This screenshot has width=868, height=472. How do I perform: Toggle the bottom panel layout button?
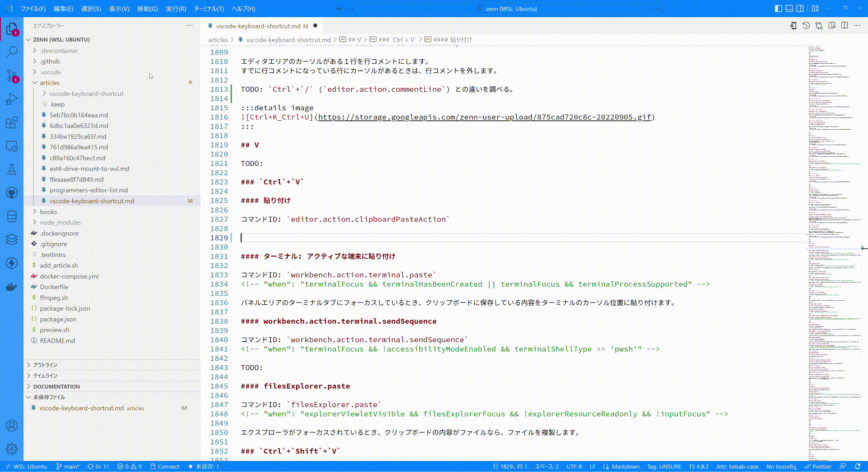point(789,9)
